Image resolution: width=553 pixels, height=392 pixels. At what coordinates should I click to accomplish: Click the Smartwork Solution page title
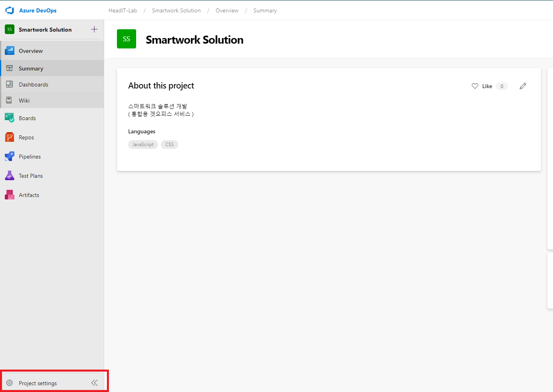195,40
